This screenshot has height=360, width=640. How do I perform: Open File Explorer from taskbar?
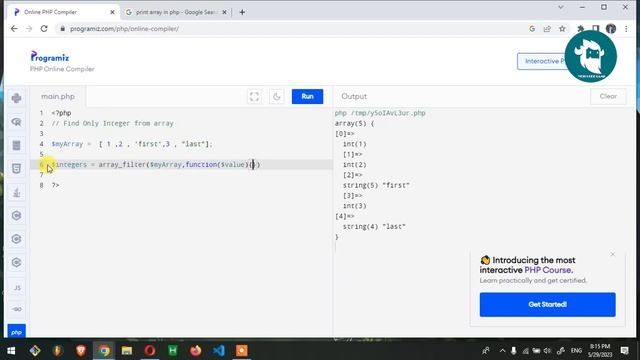click(x=127, y=351)
